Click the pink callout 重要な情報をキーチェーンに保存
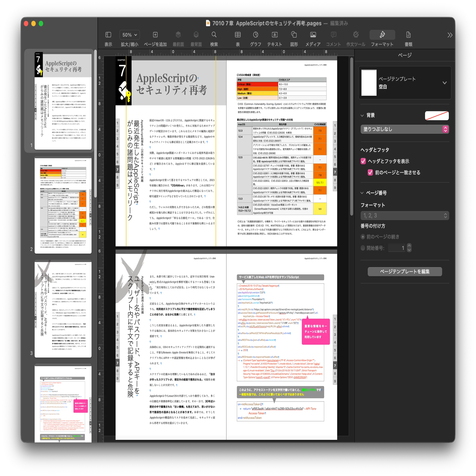This screenshot has width=476, height=476. pos(316,332)
